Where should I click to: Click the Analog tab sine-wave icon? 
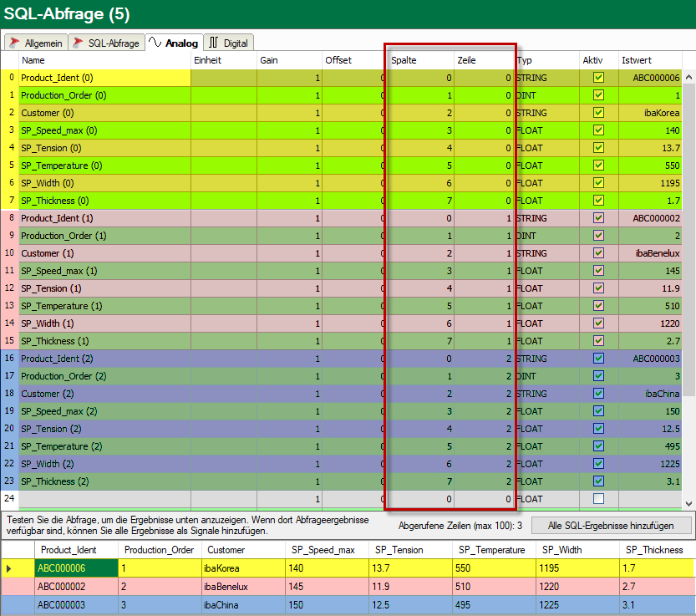[155, 42]
